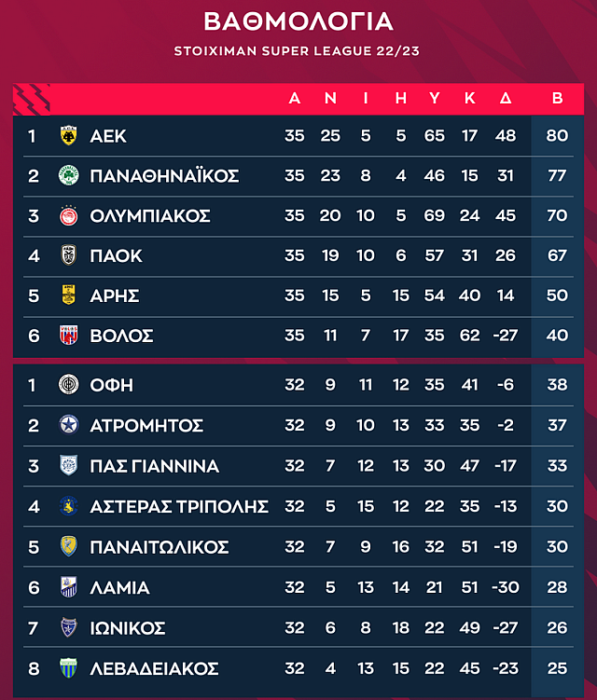Click AEK's 80 points cell
The height and width of the screenshot is (700, 597).
[x=557, y=136]
